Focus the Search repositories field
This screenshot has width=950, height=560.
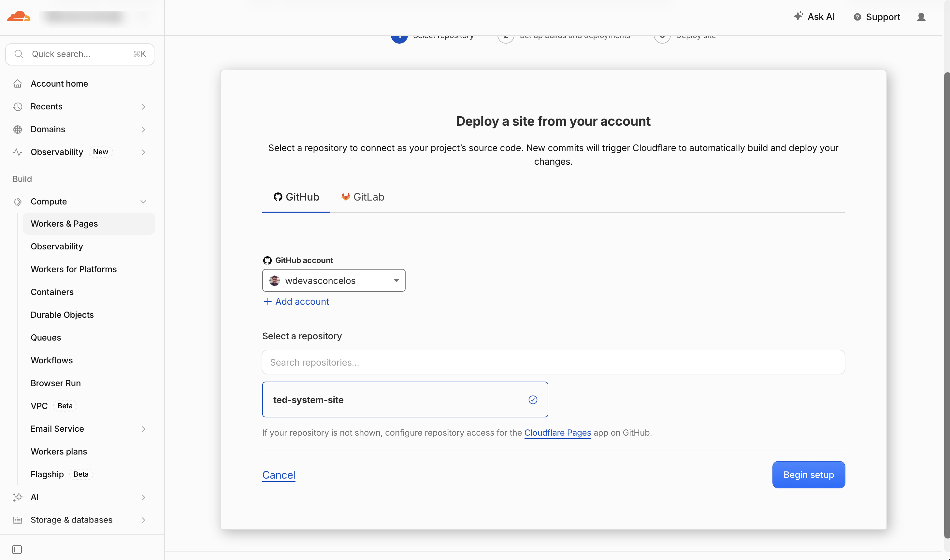(x=553, y=362)
